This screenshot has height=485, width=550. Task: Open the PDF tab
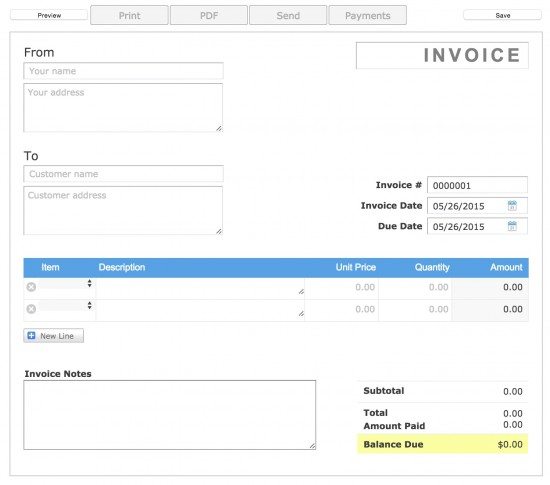pyautogui.click(x=209, y=15)
